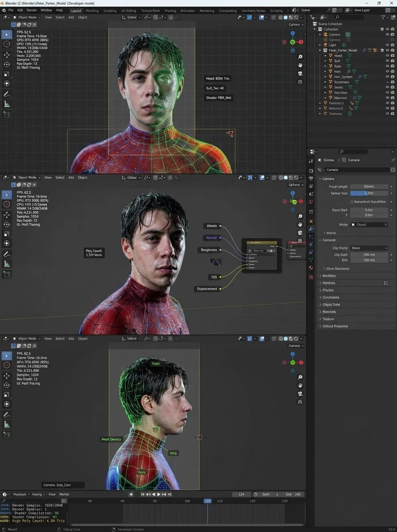Open the Object Data green triangle tab
The width and height of the screenshot is (397, 532).
click(x=311, y=260)
